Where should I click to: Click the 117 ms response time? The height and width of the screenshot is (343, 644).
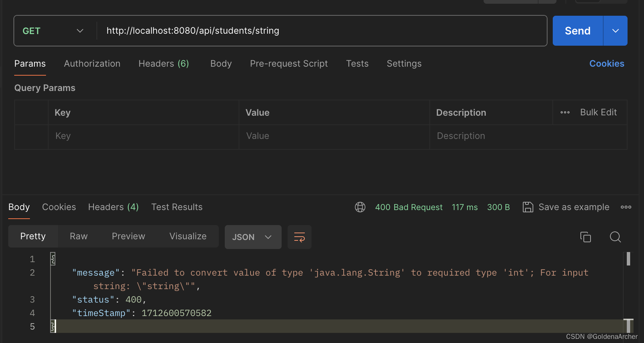[x=465, y=207]
